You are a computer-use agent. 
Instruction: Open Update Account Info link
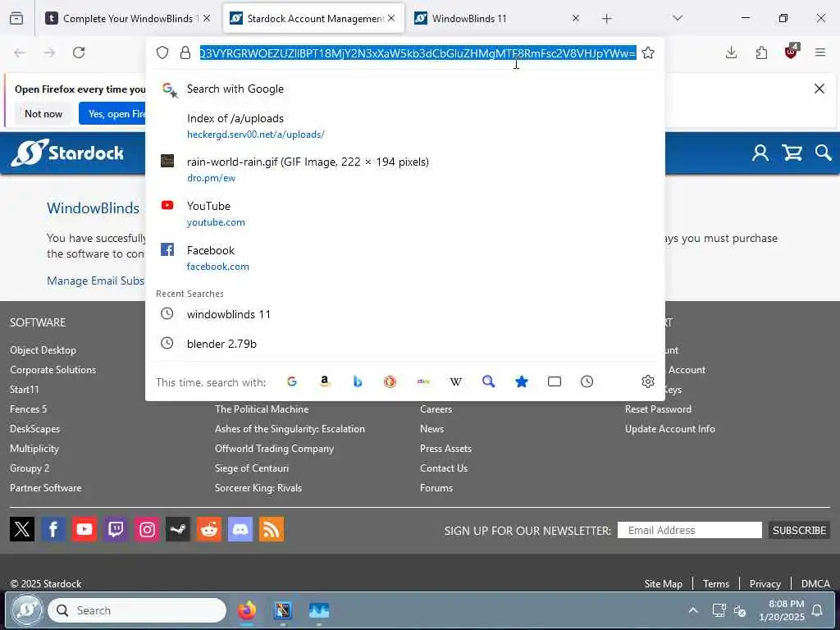[x=669, y=428]
